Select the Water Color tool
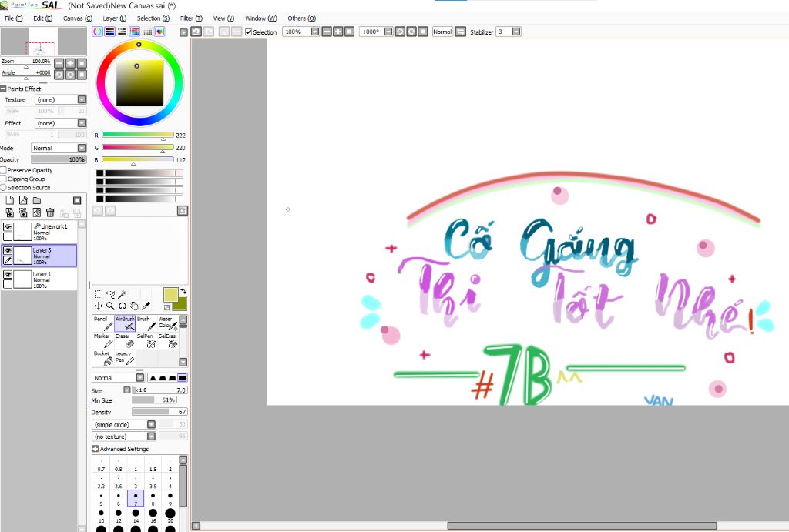Viewport: 789px width, 532px height. [x=167, y=323]
